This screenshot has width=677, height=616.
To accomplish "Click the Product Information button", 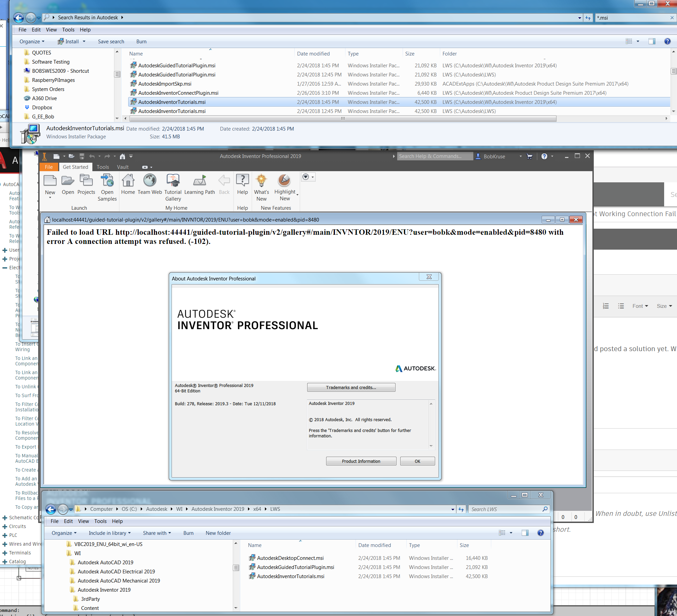I will pos(361,461).
